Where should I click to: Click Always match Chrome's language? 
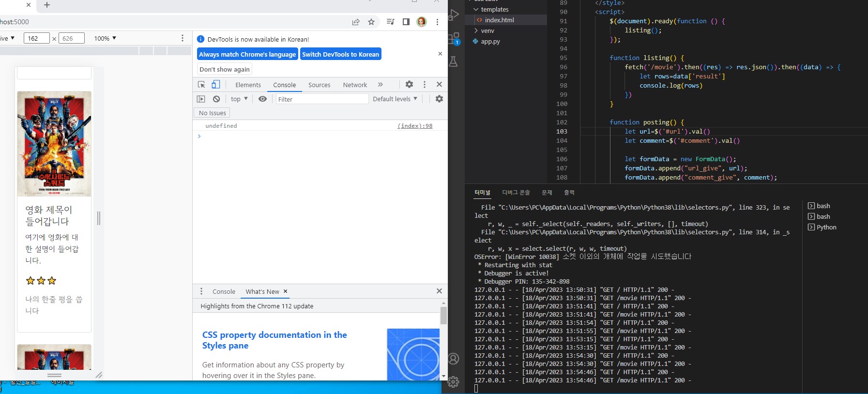point(247,54)
